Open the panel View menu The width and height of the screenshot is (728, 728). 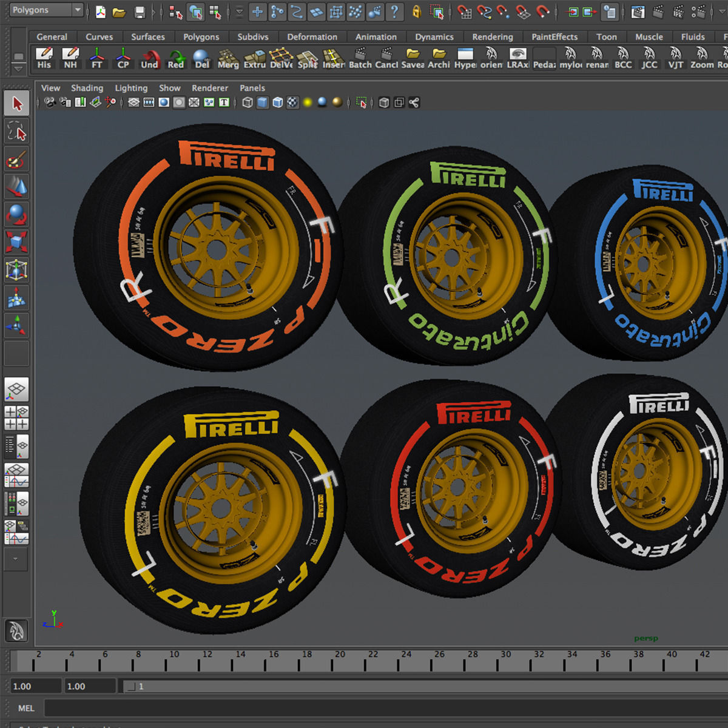tap(51, 88)
